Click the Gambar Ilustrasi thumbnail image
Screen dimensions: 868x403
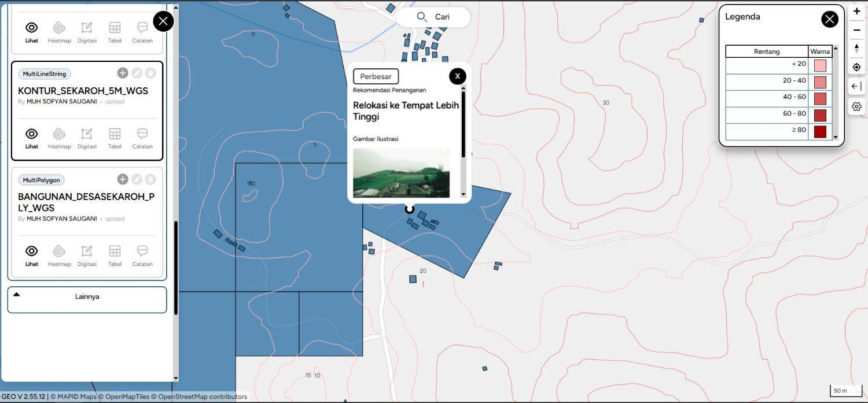pos(401,173)
